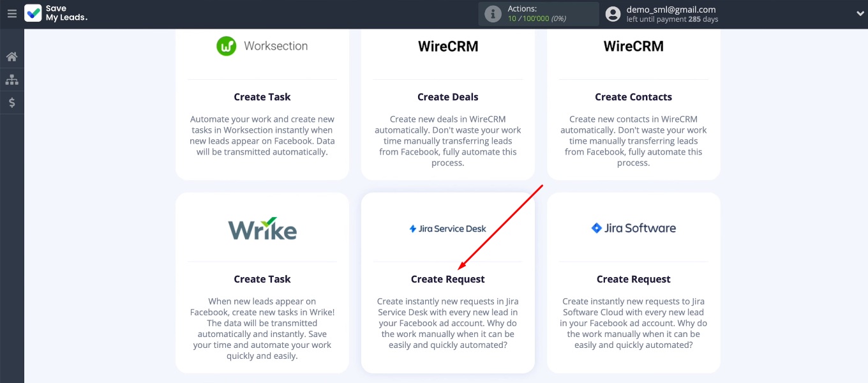Click the WireCRM logo on Create Contacts card

(634, 46)
